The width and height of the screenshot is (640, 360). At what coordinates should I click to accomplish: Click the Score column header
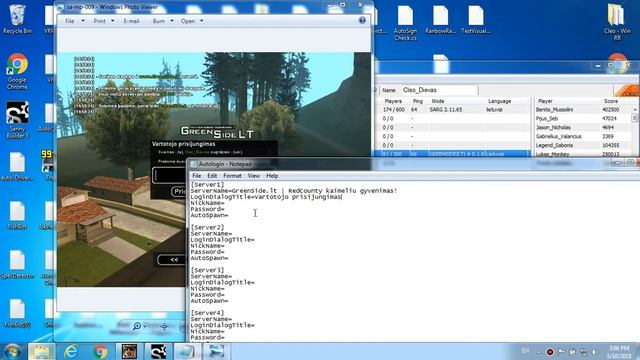tap(611, 101)
